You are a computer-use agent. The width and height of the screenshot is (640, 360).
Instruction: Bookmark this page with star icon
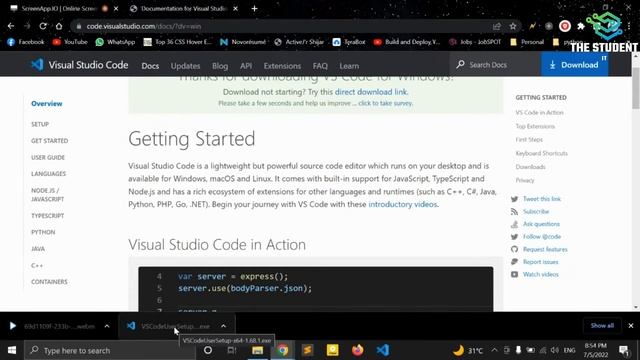click(513, 26)
